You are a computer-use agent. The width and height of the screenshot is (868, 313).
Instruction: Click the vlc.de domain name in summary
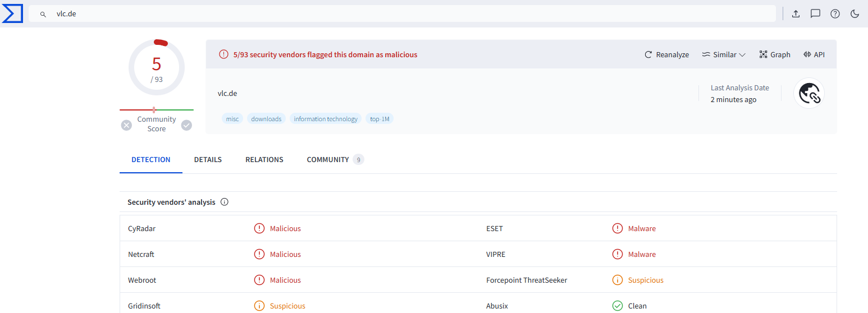click(x=227, y=93)
